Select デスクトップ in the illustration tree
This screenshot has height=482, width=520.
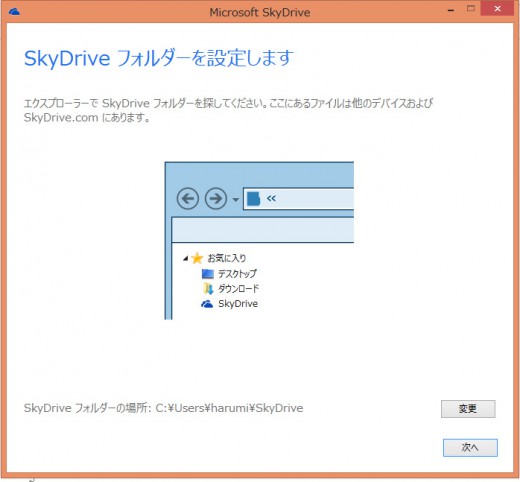[237, 274]
